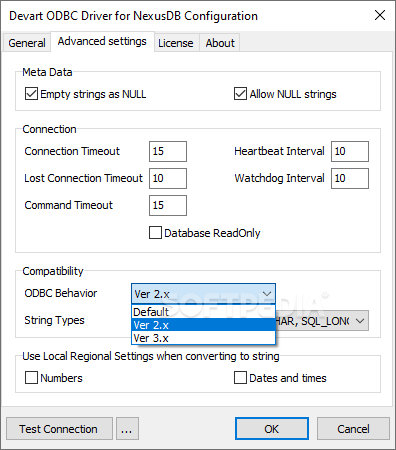Close the configuration dialog
This screenshot has height=450, width=396.
click(380, 15)
